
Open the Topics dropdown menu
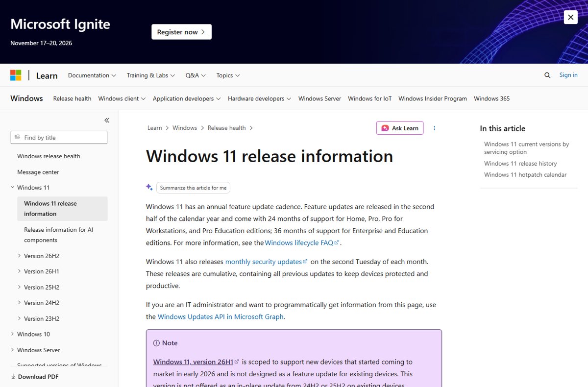pos(228,75)
